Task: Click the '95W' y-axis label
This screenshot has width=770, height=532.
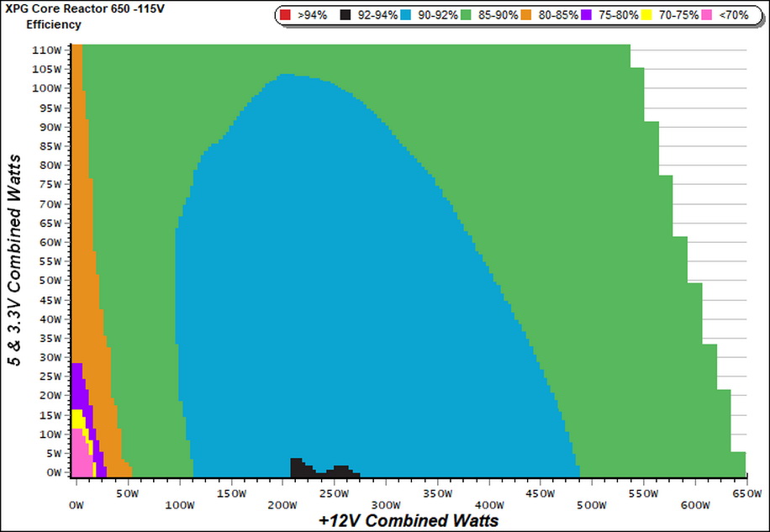Action: 50,108
